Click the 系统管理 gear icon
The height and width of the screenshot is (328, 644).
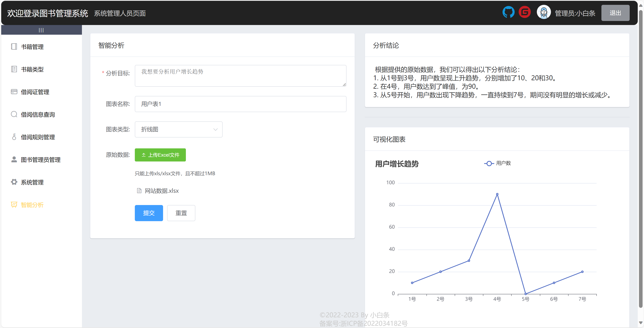pyautogui.click(x=14, y=182)
